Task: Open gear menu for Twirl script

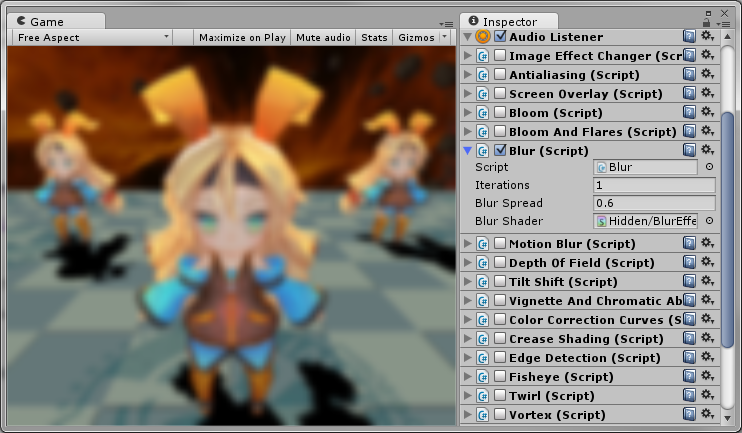Action: [707, 395]
